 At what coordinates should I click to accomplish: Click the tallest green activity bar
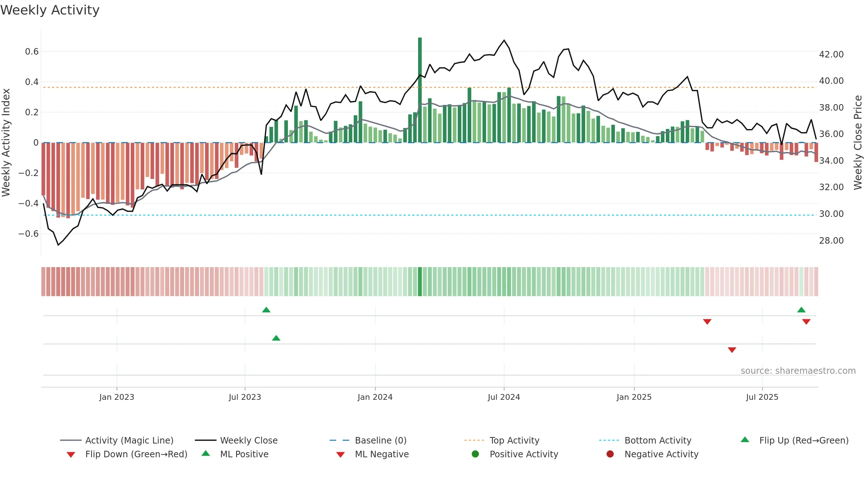tap(420, 90)
